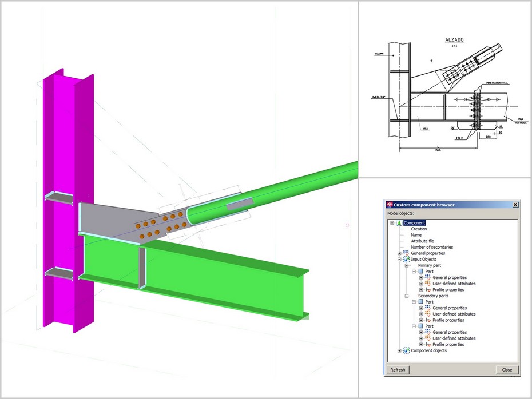Collapse the first Part under Secondary parts
The height and width of the screenshot is (399, 532).
pos(414,302)
